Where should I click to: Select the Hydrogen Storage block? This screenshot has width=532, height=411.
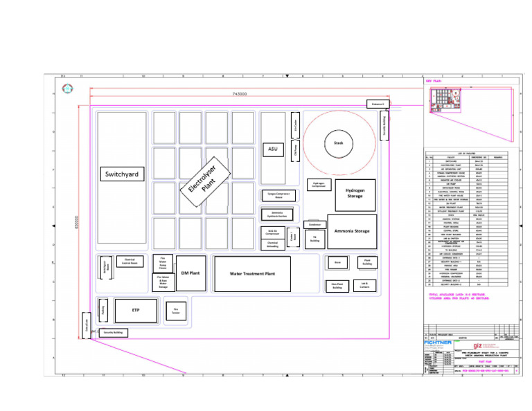click(x=355, y=195)
